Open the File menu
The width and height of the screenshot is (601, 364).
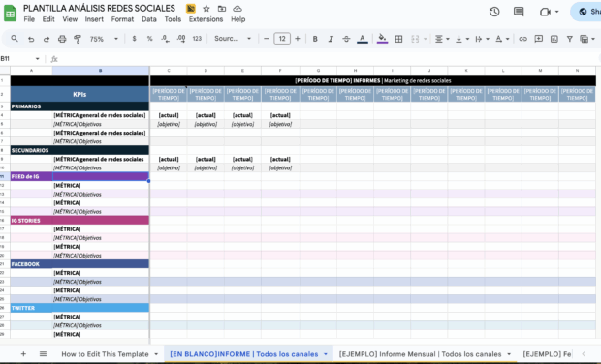pos(29,19)
